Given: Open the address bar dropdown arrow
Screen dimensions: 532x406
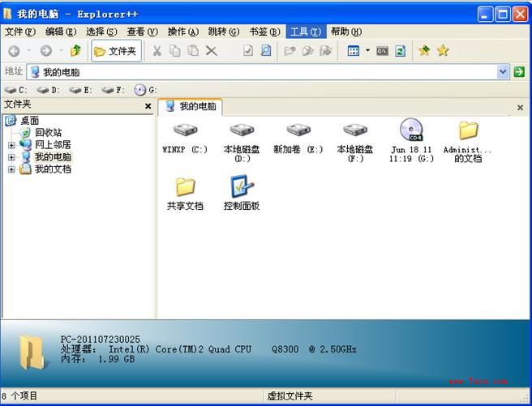Looking at the screenshot, I should tap(503, 72).
